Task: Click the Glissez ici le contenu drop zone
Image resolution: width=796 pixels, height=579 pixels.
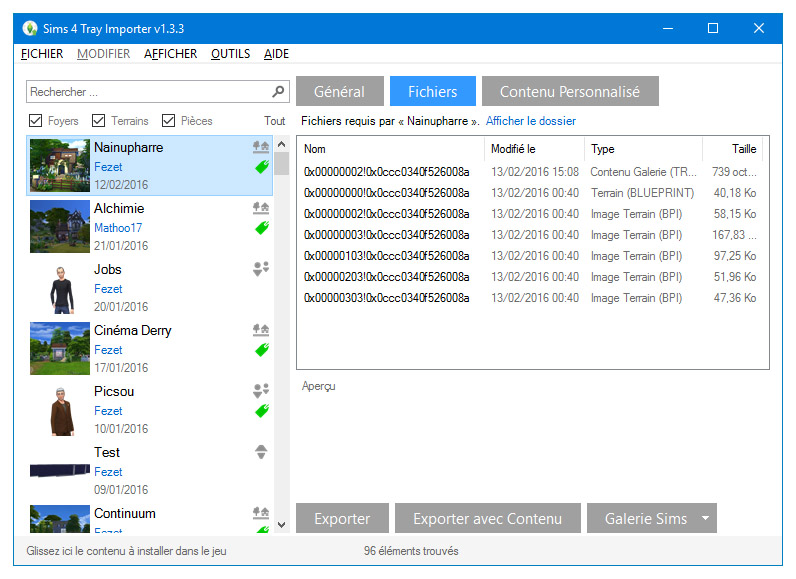Action: (126, 551)
